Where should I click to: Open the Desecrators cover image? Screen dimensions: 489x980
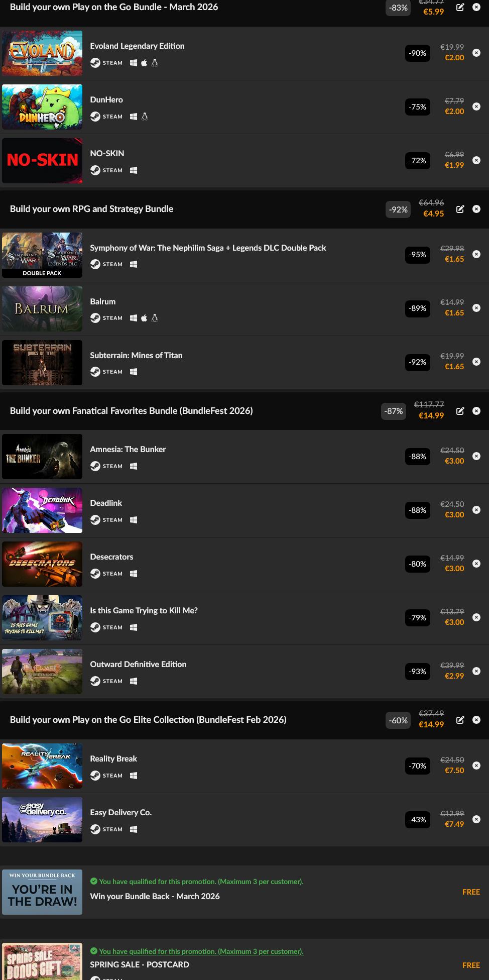pos(42,564)
